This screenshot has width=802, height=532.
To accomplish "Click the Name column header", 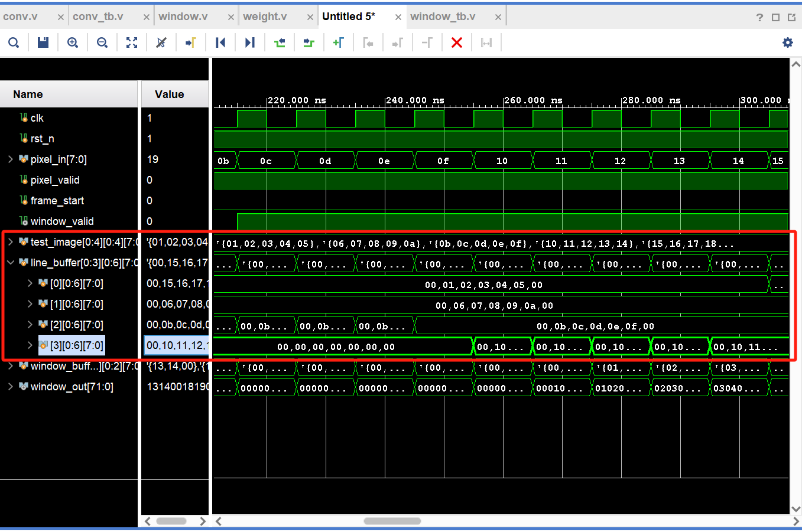I will tap(69, 94).
